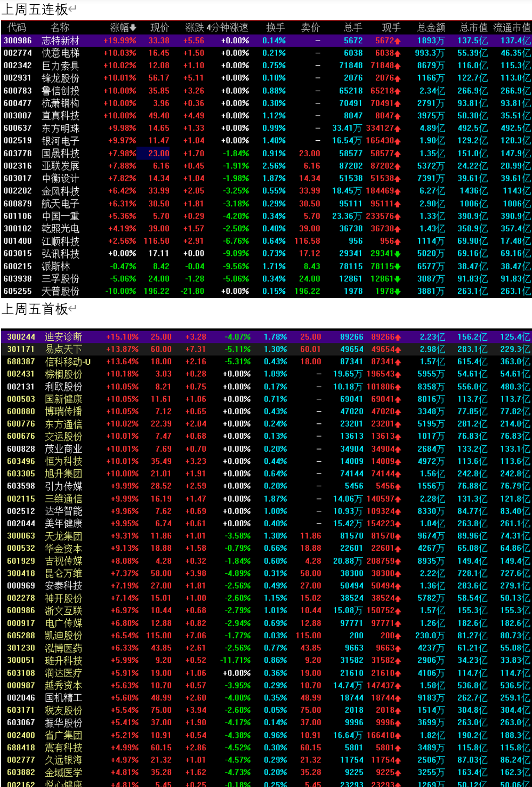Select the 茂业商业 row
The width and height of the screenshot is (532, 787).
pos(266,449)
